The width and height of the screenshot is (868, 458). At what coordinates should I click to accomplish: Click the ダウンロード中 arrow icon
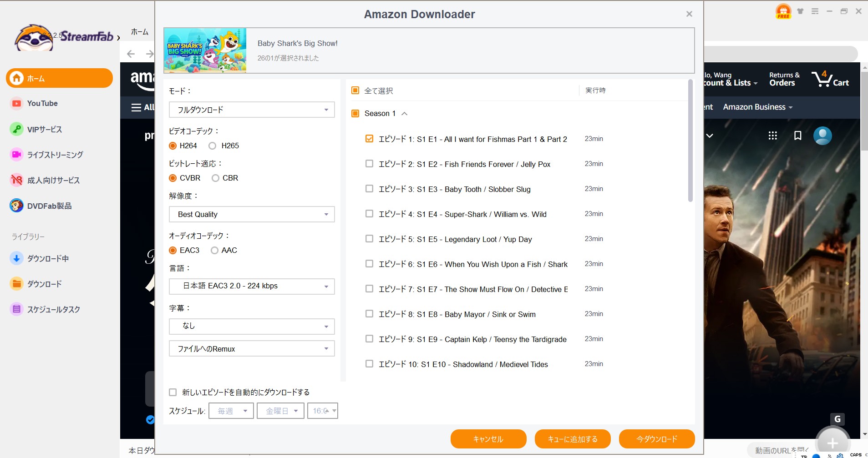pos(16,258)
